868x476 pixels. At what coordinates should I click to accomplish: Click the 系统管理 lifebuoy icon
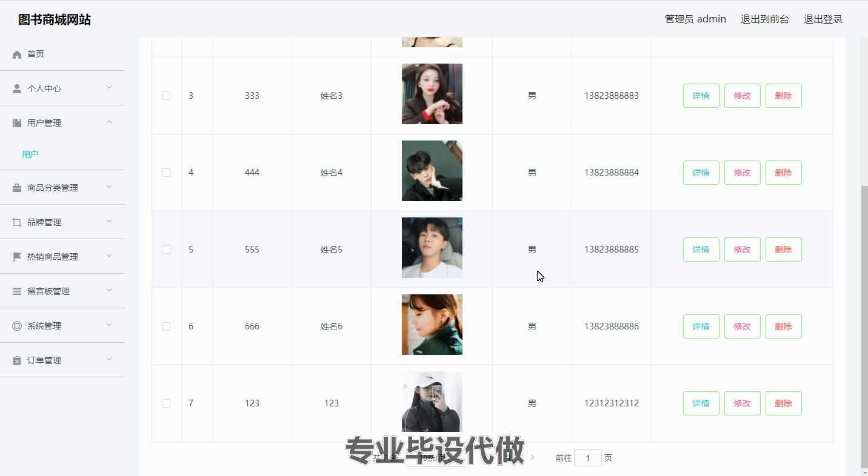coord(17,326)
